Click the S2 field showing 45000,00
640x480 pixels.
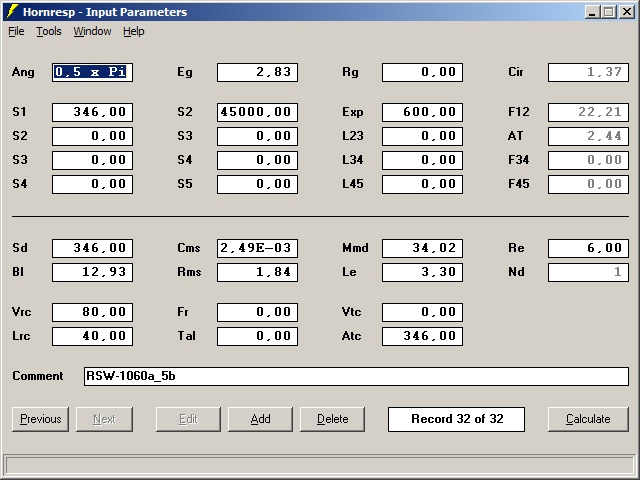coord(258,112)
